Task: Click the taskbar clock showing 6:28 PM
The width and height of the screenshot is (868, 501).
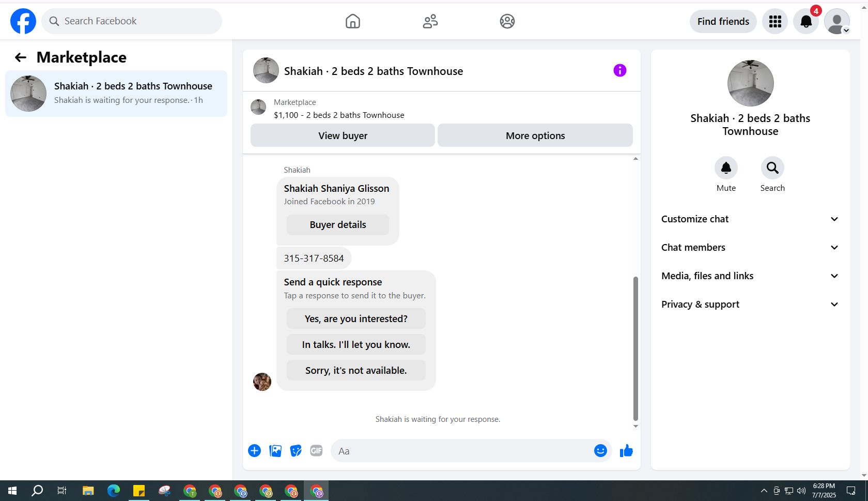Action: (824, 491)
